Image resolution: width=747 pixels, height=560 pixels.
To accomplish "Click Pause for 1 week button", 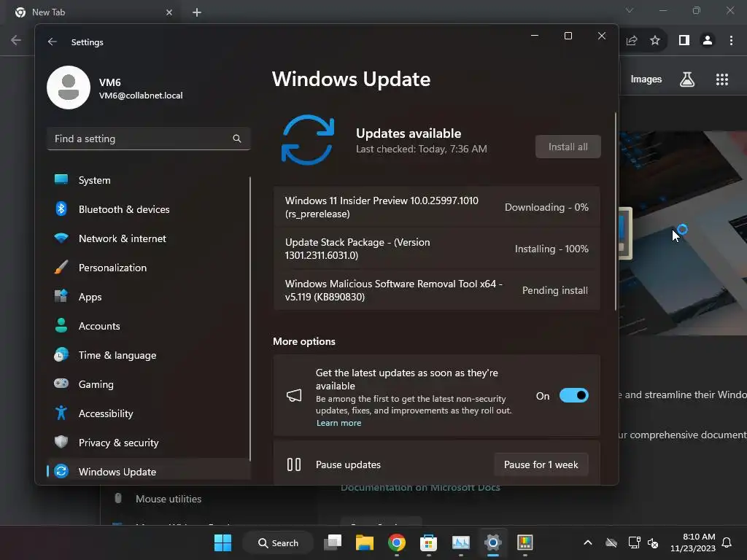I will pyautogui.click(x=541, y=464).
